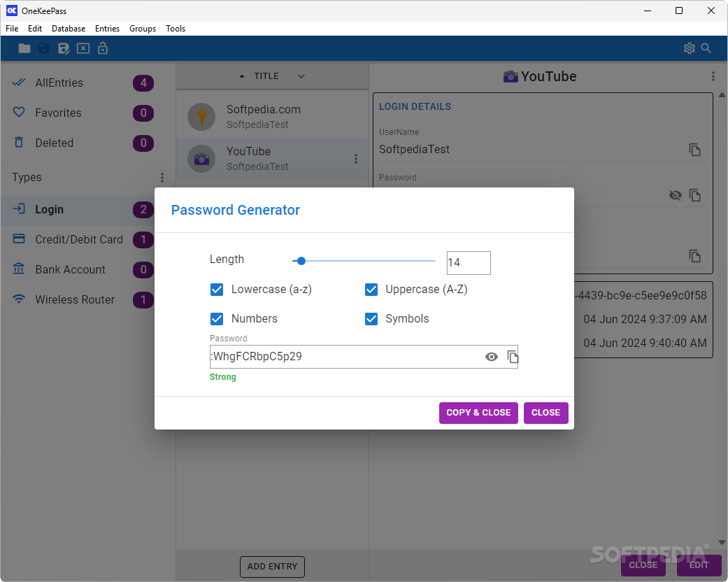
Task: Toggle the Uppercase (A-Z) checkbox
Action: pyautogui.click(x=371, y=290)
